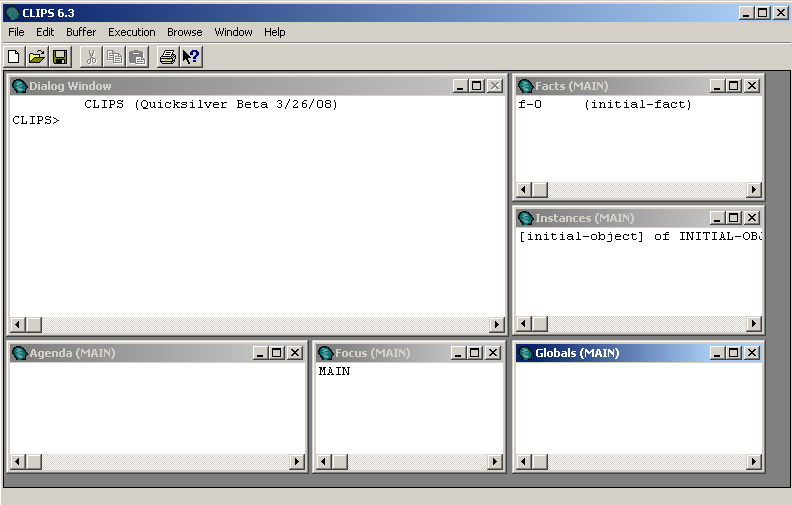Select the (initial-fact) text

coord(638,105)
